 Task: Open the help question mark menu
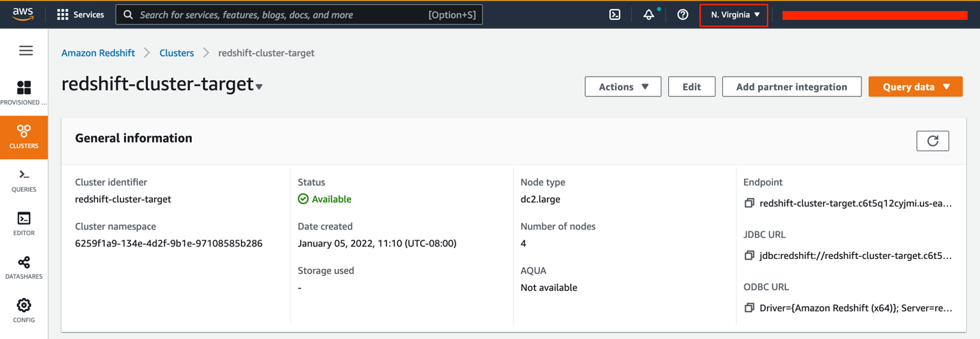pos(683,14)
